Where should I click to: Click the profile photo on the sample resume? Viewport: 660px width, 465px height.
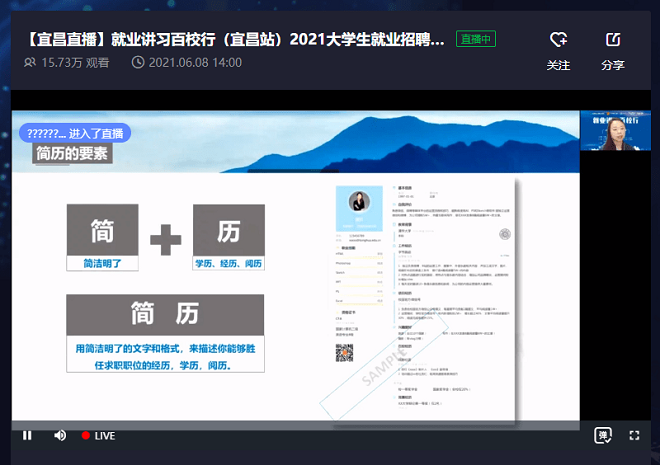(357, 202)
